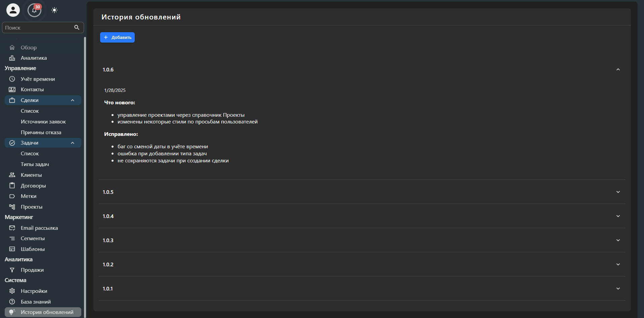Click into the Поиск search field
The image size is (644, 318).
(x=37, y=28)
